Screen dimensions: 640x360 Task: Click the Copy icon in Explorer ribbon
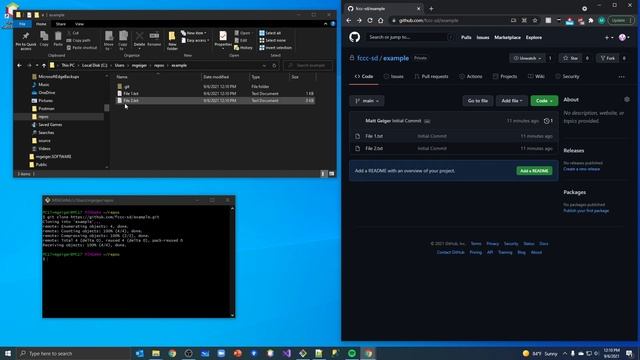pyautogui.click(x=44, y=39)
